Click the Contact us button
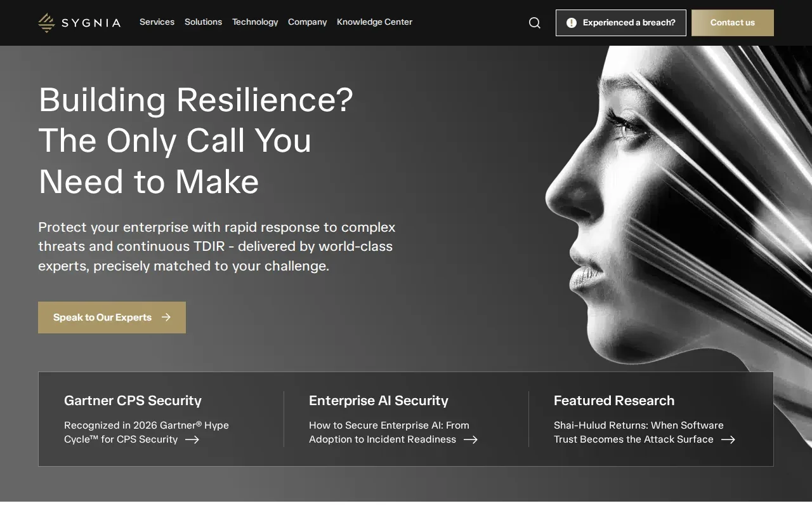This screenshot has height=508, width=812. pyautogui.click(x=733, y=23)
